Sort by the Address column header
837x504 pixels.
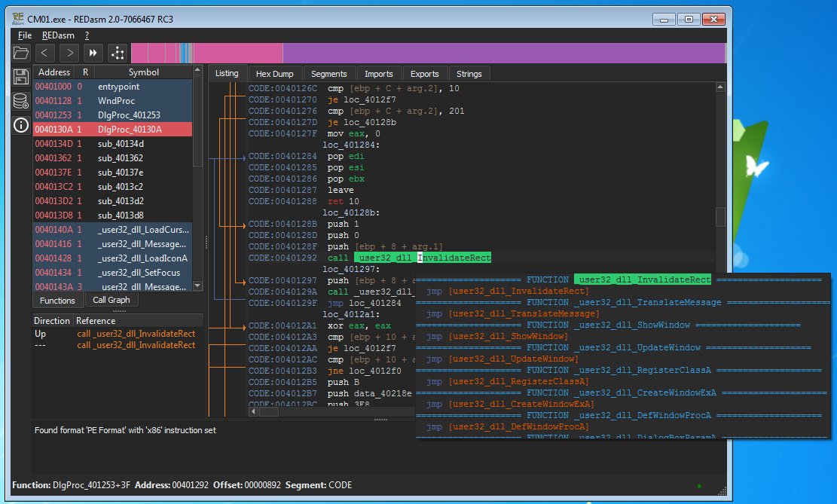click(x=54, y=72)
